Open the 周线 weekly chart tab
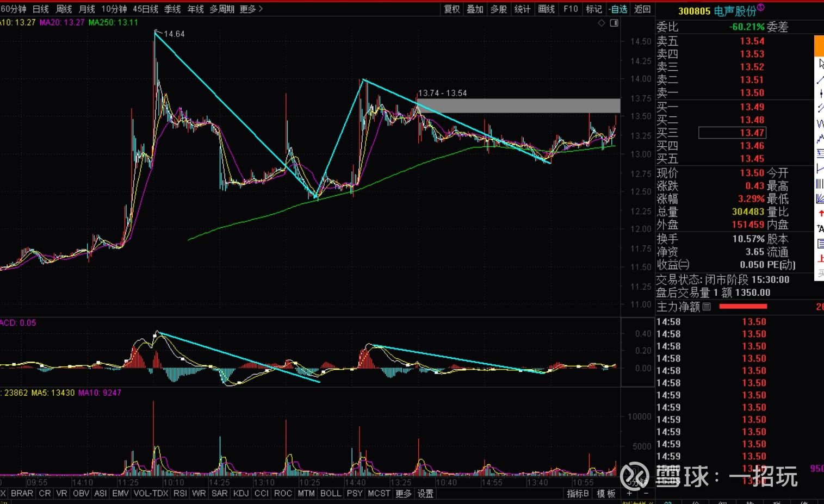Viewport: 824px width, 504px height. [64, 9]
